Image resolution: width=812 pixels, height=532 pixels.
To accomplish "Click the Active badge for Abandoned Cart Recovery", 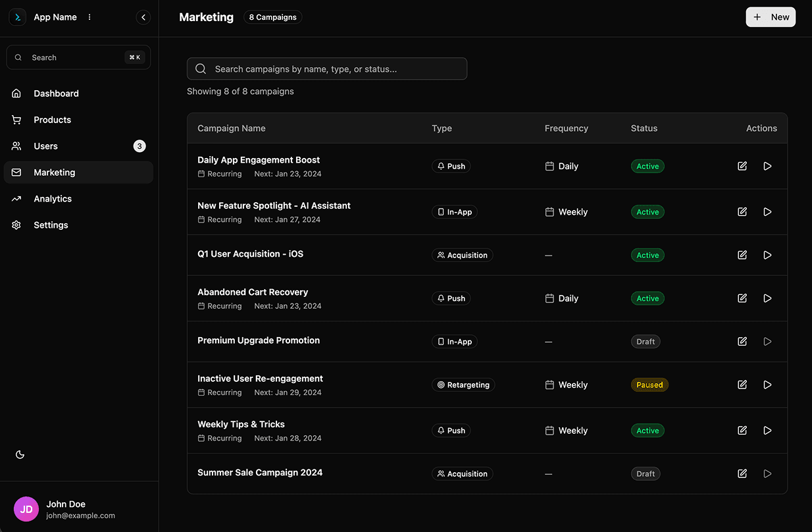I will (x=647, y=298).
